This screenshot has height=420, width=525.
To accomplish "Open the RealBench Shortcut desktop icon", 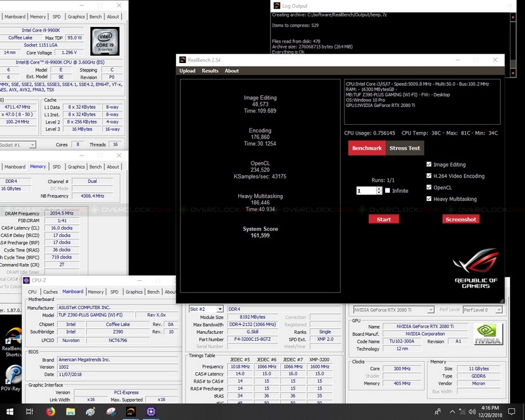I will 11,341.
